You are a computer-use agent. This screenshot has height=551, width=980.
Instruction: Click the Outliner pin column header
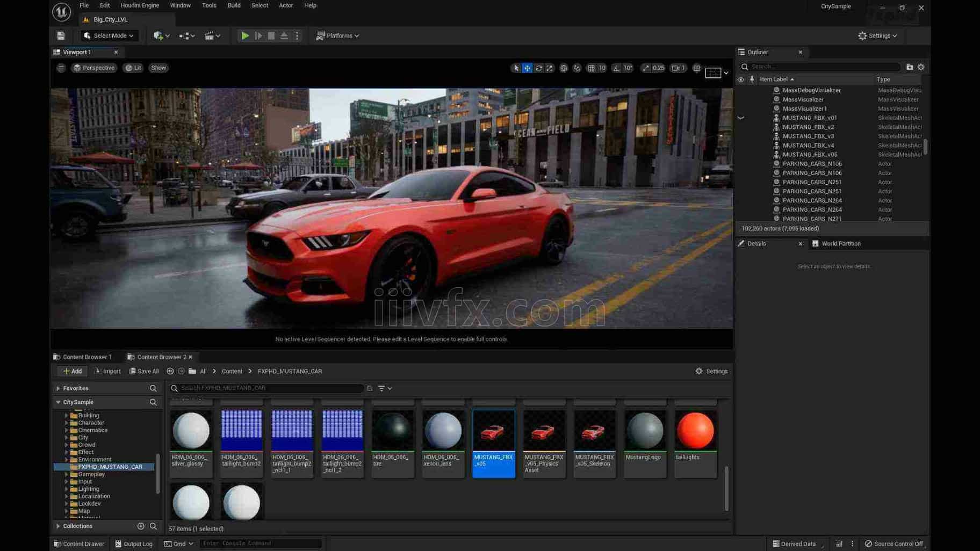click(752, 79)
